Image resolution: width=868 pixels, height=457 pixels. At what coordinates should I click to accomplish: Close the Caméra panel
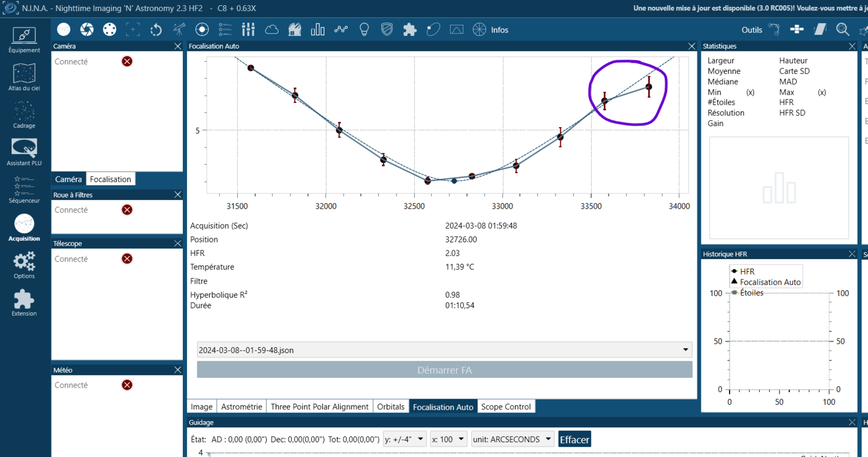(x=178, y=46)
